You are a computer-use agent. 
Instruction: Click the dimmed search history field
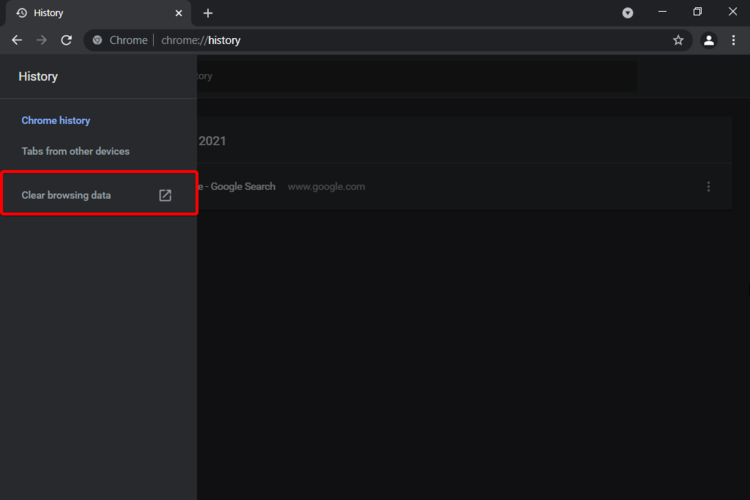click(416, 76)
